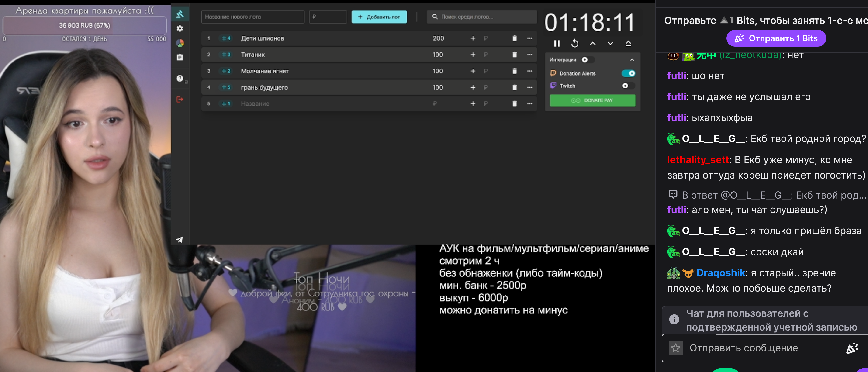Click Отправить 1 Bits button

(x=776, y=38)
